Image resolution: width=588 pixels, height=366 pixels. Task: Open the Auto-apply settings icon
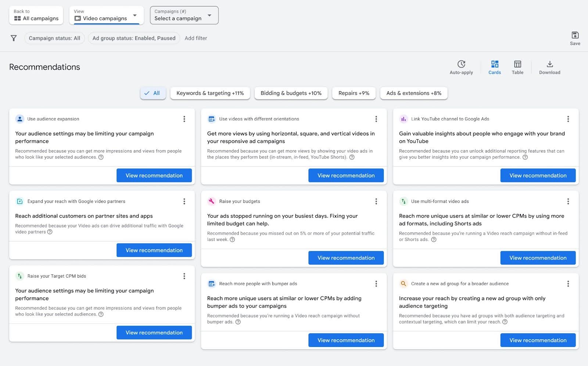[461, 64]
